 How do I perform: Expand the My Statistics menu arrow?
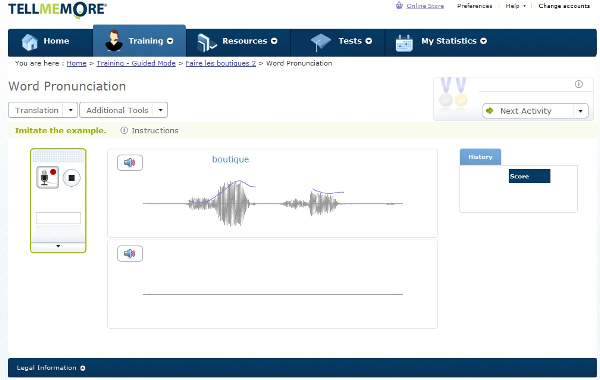(x=483, y=41)
